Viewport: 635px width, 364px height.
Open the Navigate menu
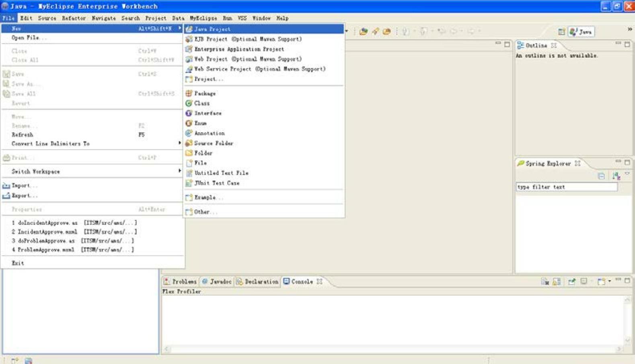coord(103,18)
